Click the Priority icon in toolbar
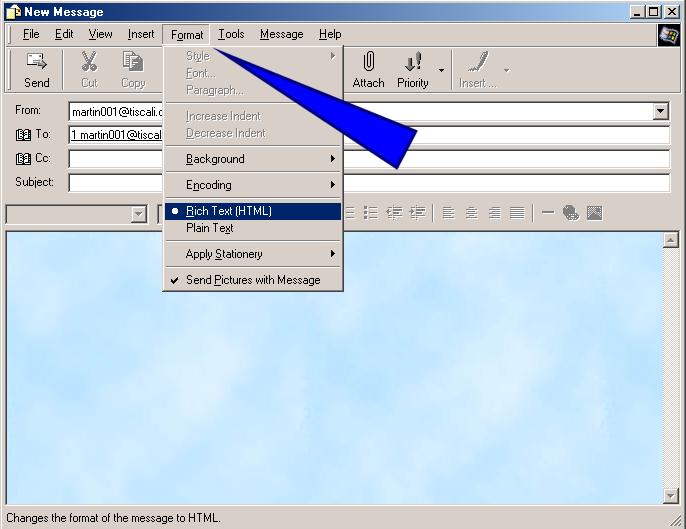This screenshot has height=529, width=686. (x=412, y=63)
